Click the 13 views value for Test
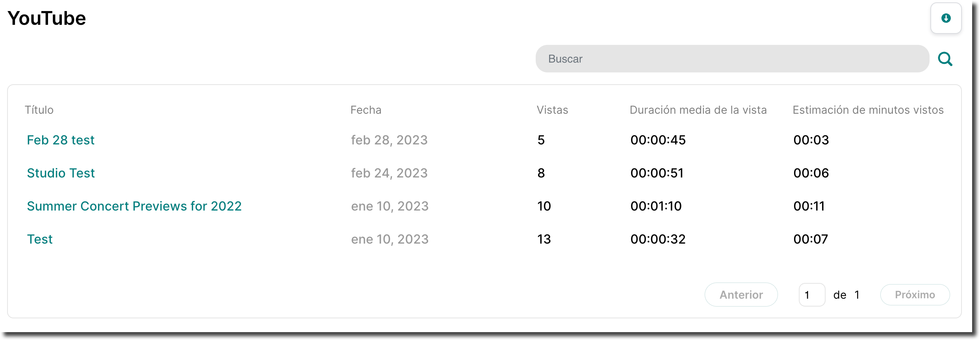Image resolution: width=980 pixels, height=340 pixels. coord(544,239)
